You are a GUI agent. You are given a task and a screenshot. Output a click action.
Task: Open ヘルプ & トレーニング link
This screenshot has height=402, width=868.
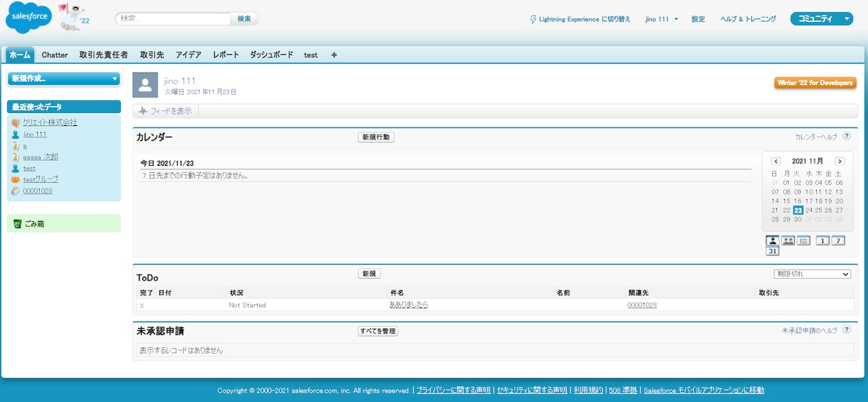point(748,19)
